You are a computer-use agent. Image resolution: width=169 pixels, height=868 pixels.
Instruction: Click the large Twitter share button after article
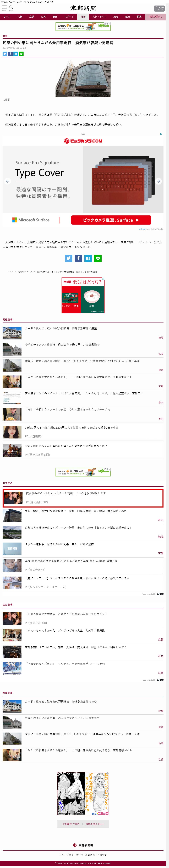[x=69, y=258]
